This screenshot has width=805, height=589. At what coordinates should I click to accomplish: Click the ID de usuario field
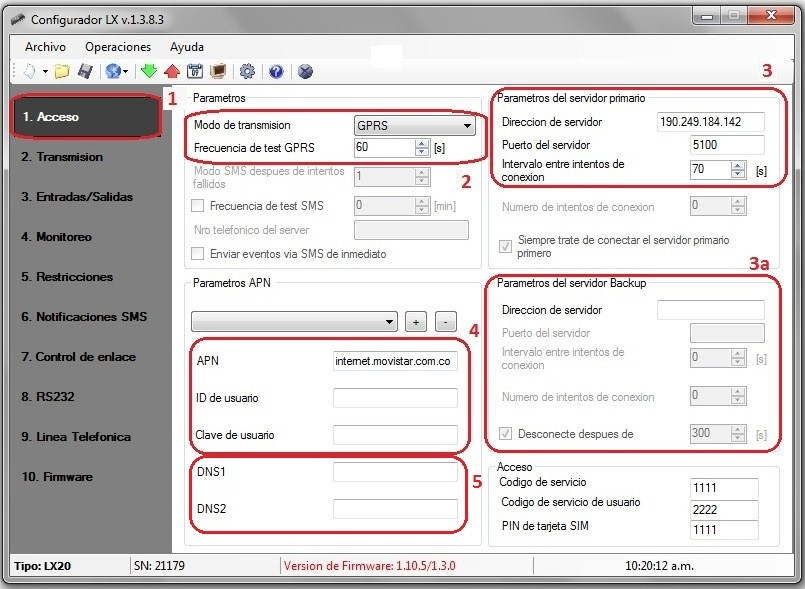395,398
